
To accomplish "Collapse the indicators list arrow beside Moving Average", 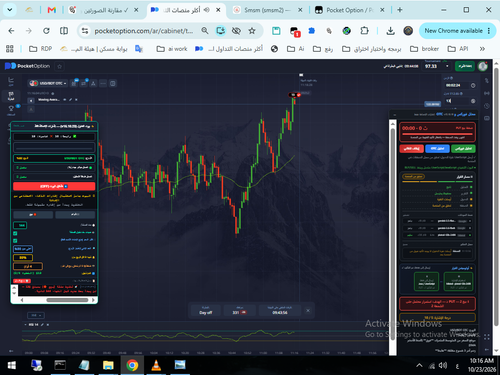I will [31, 100].
